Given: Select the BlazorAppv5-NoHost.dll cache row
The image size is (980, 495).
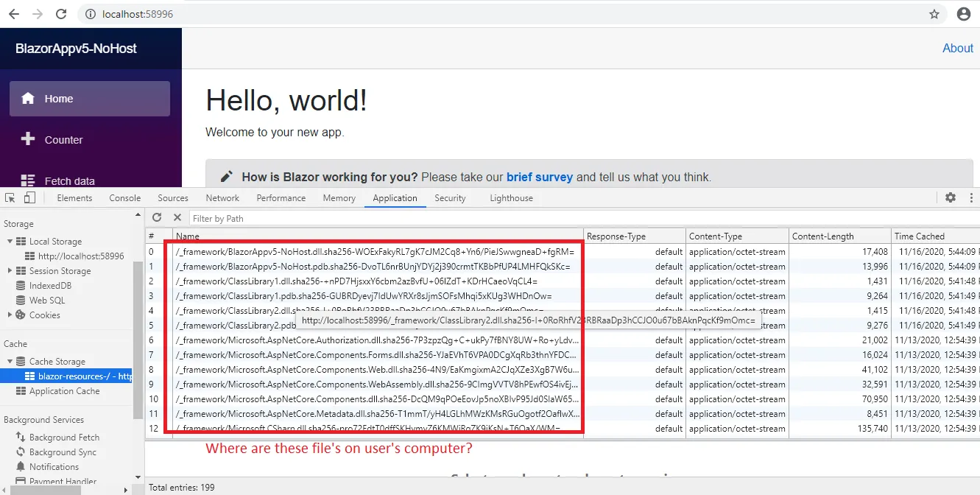Looking at the screenshot, I should pyautogui.click(x=563, y=252).
